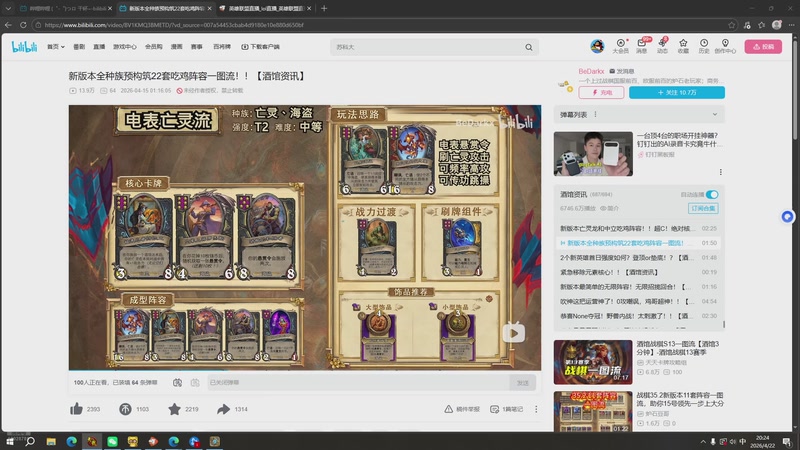
Task: Favorite the video with star icon
Action: [x=174, y=409]
